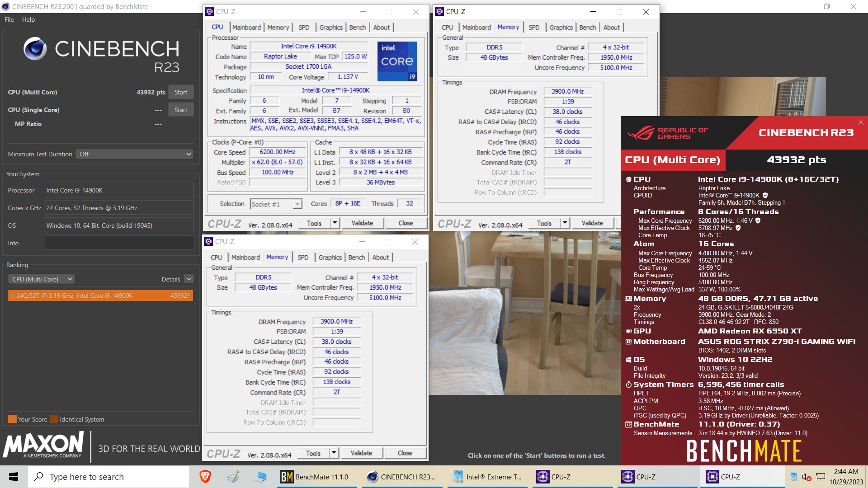Viewport: 868px width, 488px height.
Task: Click the Cinebench logo sphere icon
Action: [x=35, y=48]
